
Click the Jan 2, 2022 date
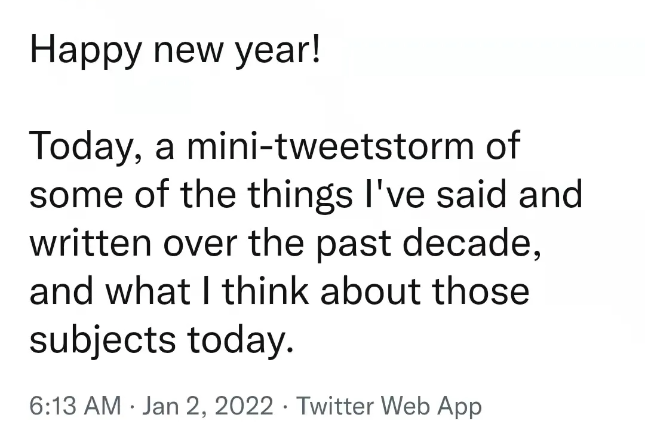click(208, 406)
